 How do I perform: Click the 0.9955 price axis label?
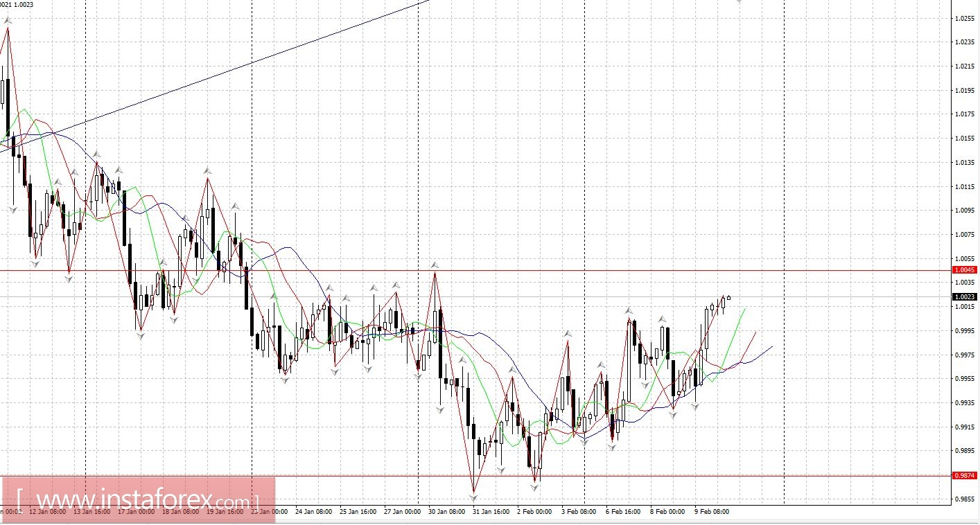coord(964,379)
